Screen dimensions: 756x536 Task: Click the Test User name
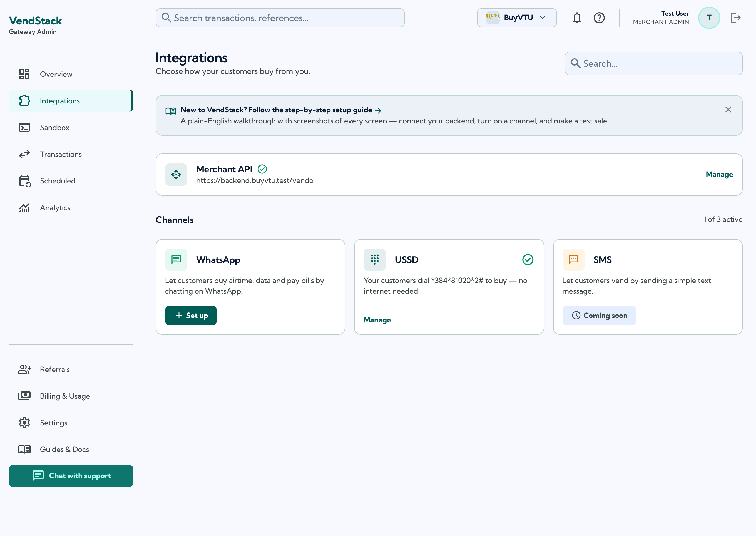point(675,14)
